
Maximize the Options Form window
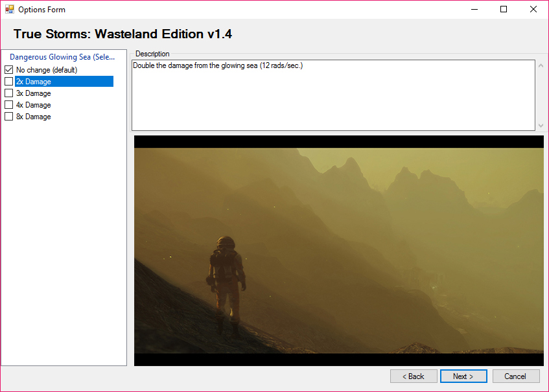[504, 10]
